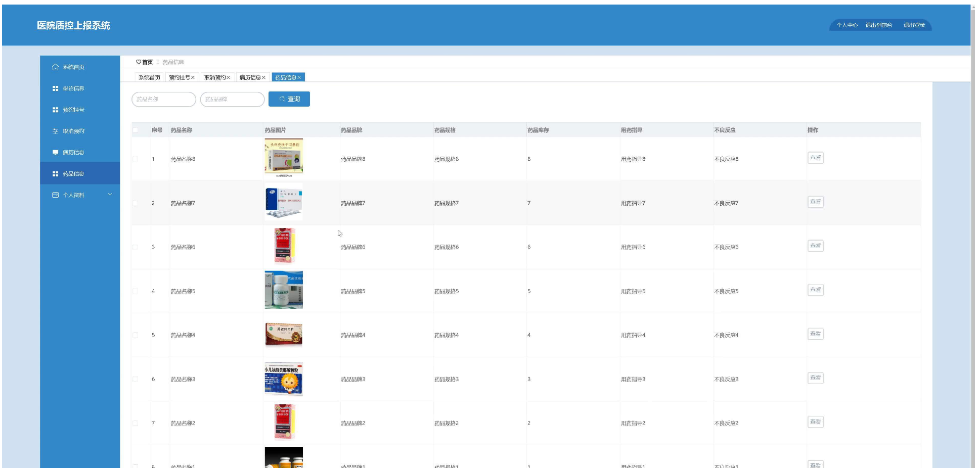Click the card icon beside 个人资料
This screenshot has width=980, height=468.
tap(56, 195)
